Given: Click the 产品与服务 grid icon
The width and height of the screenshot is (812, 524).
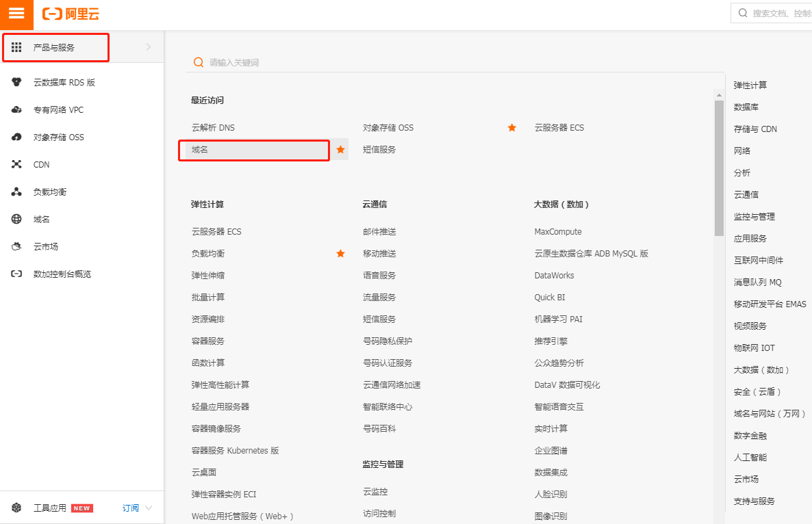Looking at the screenshot, I should coord(16,47).
